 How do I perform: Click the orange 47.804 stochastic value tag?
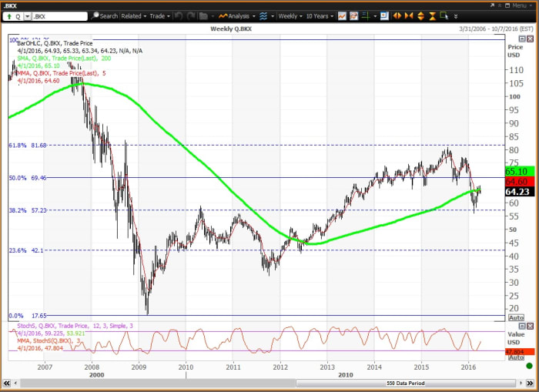[520, 351]
